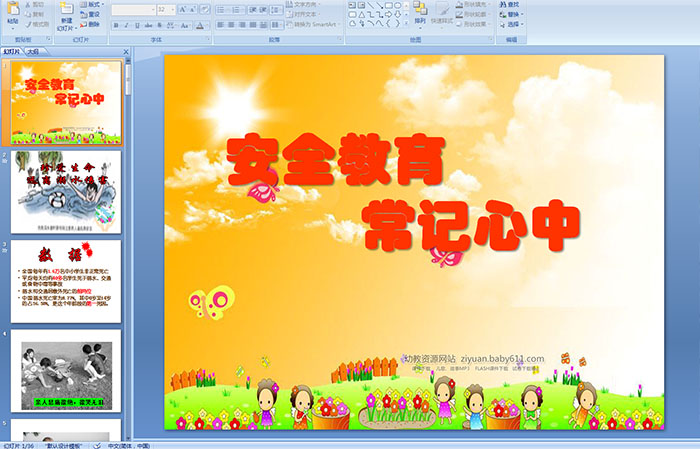Click the thumbnail pane scroll down arrow

129,437
